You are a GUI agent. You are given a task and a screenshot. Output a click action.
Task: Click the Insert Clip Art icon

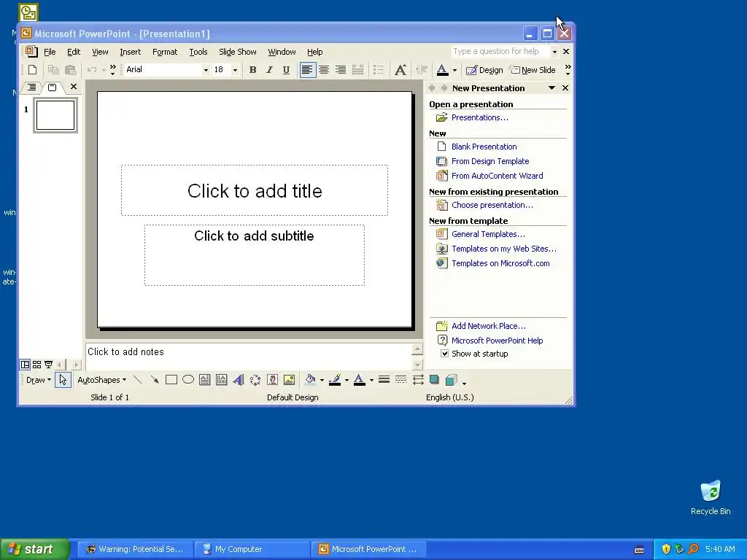(x=272, y=380)
